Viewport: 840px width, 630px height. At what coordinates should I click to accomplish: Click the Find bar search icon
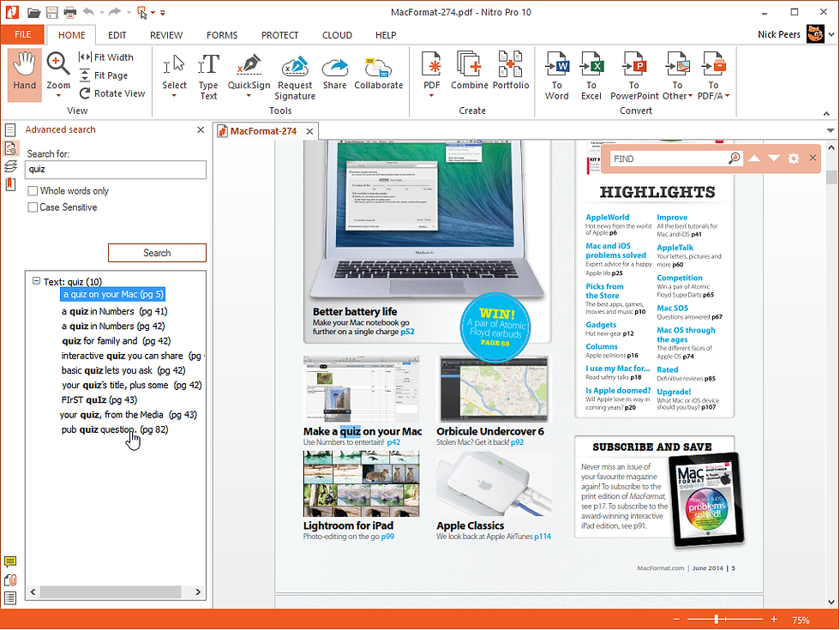click(734, 158)
